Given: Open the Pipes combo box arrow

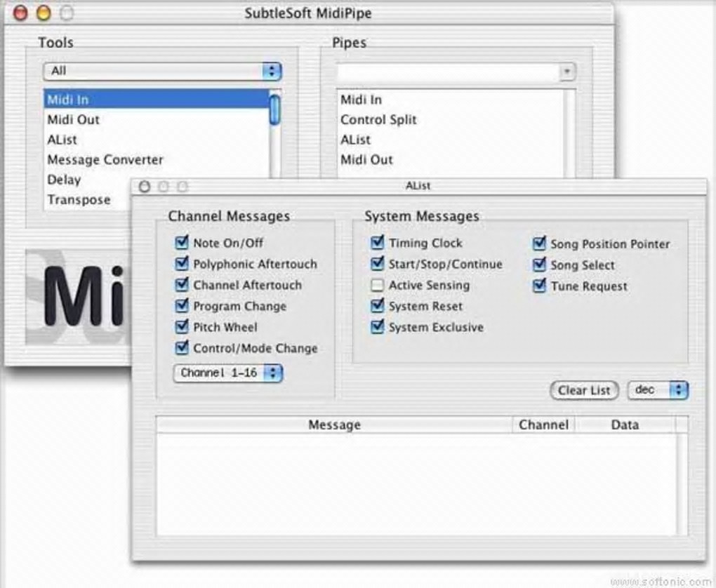Looking at the screenshot, I should tap(566, 72).
